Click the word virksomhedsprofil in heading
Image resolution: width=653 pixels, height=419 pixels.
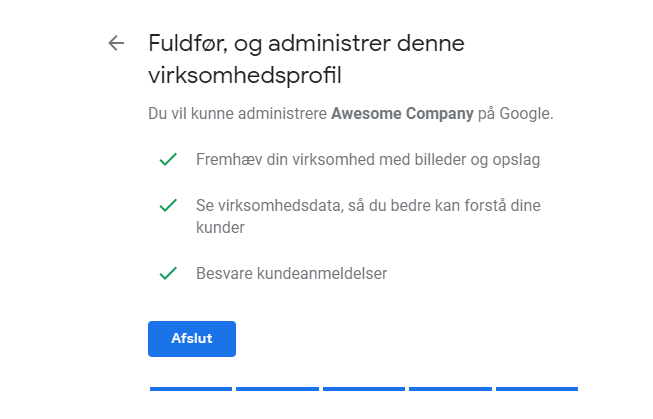pos(245,76)
